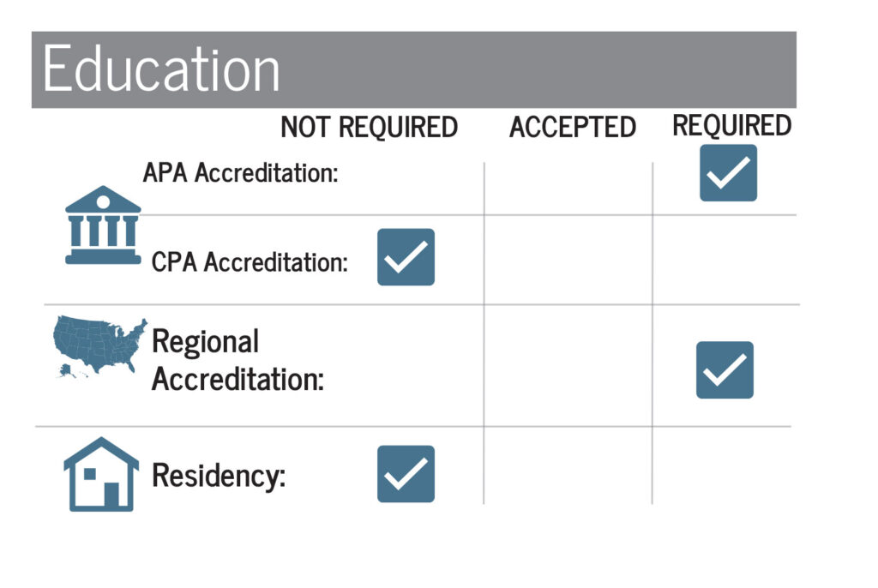This screenshot has width=878, height=588.
Task: Click the house residency icon
Action: tap(101, 474)
